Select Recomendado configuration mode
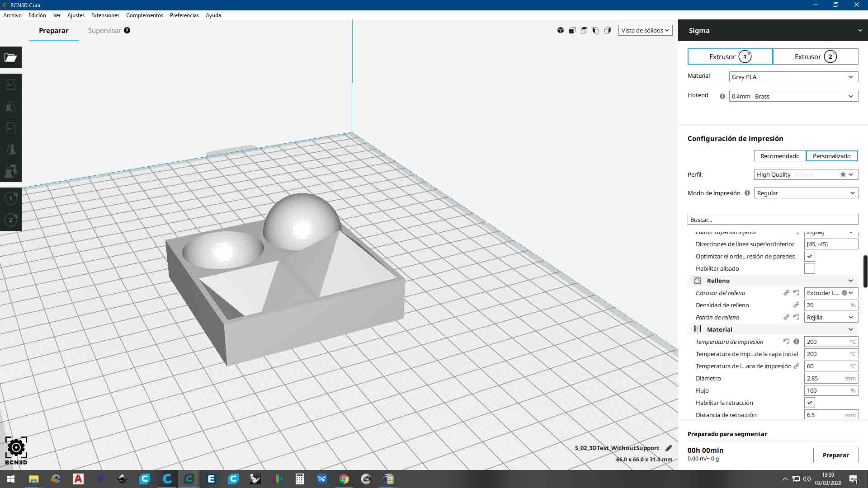The image size is (868, 488). (780, 156)
